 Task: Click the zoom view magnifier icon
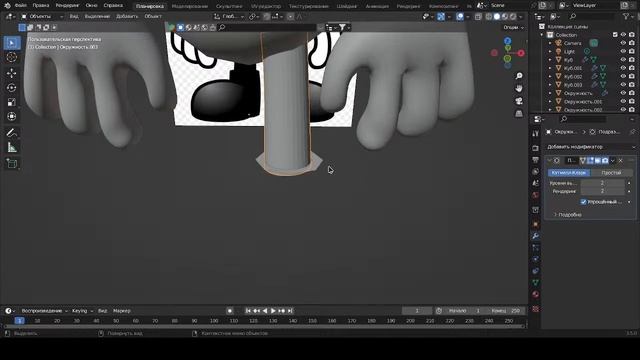point(519,76)
